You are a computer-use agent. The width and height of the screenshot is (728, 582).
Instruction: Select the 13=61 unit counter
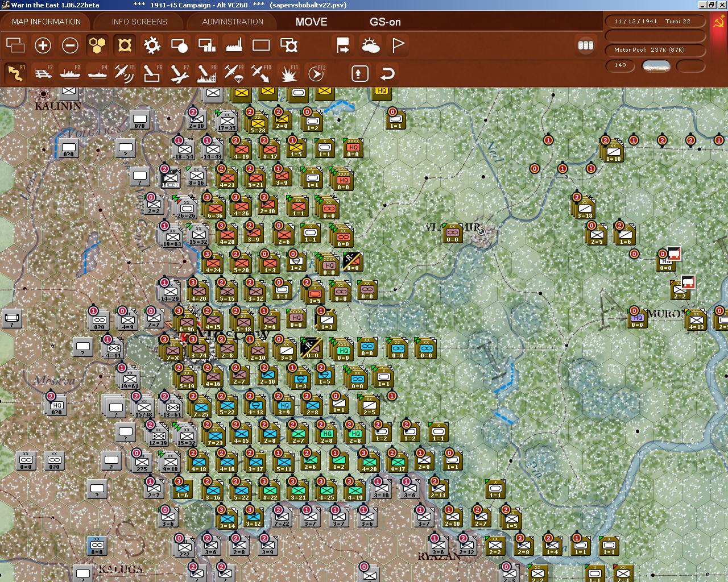click(x=172, y=408)
